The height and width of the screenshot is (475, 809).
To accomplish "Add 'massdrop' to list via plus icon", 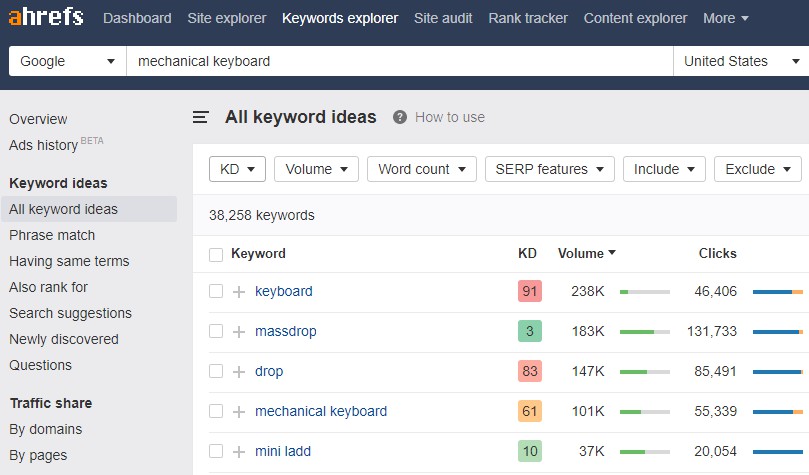I will [x=239, y=332].
